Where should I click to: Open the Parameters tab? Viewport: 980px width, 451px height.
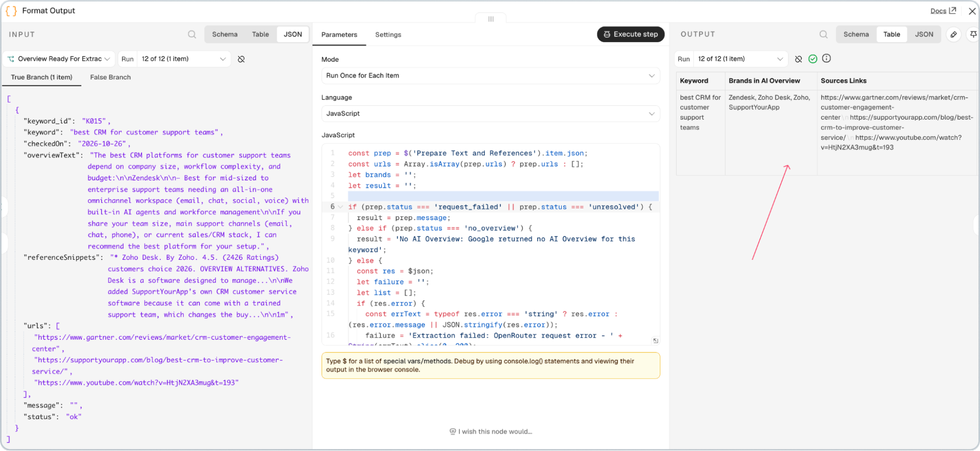(339, 35)
